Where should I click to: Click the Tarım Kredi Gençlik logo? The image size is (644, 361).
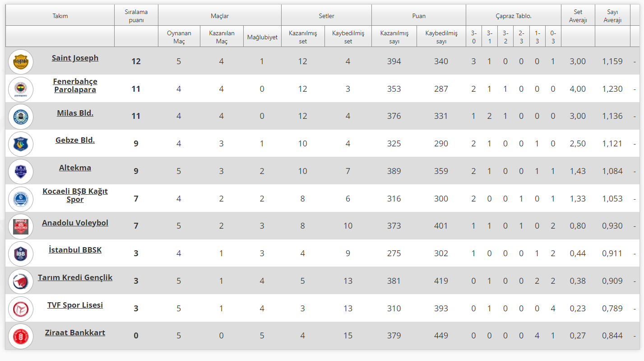tap(21, 281)
